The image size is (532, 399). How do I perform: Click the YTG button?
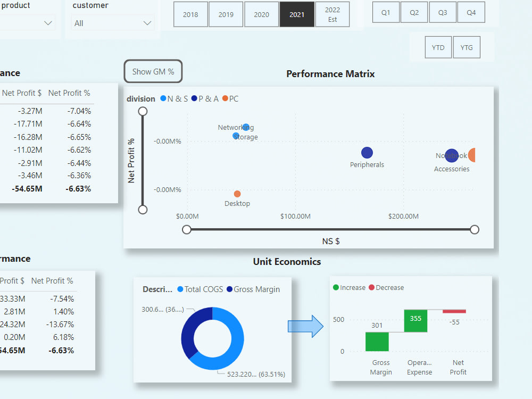tap(467, 47)
